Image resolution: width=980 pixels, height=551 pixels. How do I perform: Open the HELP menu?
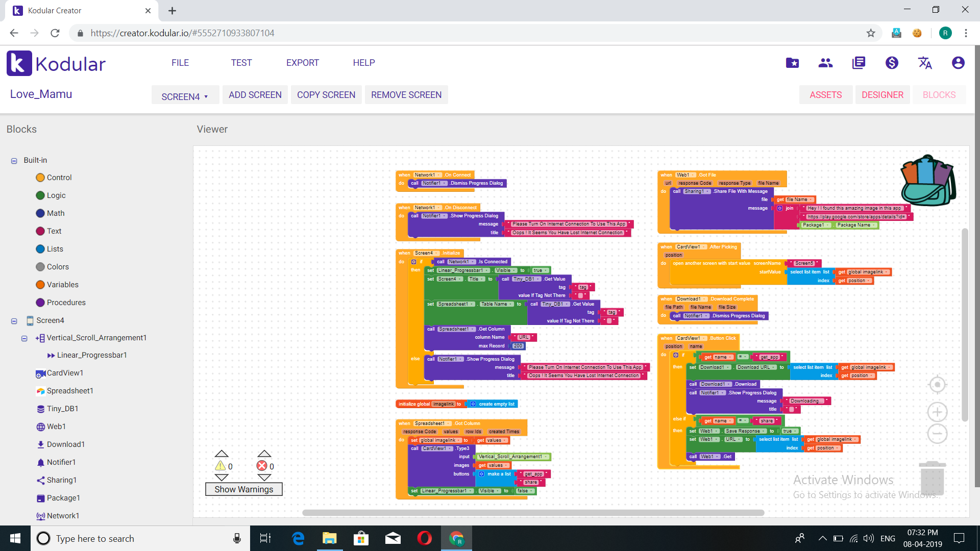(364, 63)
